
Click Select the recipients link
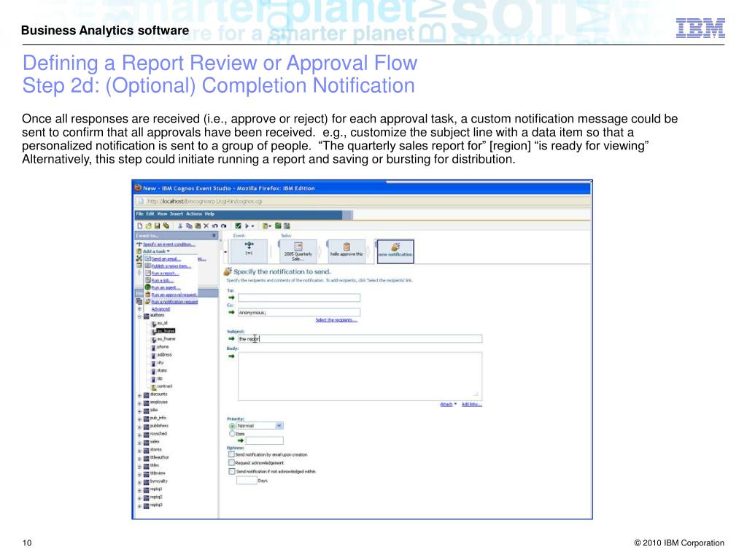(x=336, y=320)
